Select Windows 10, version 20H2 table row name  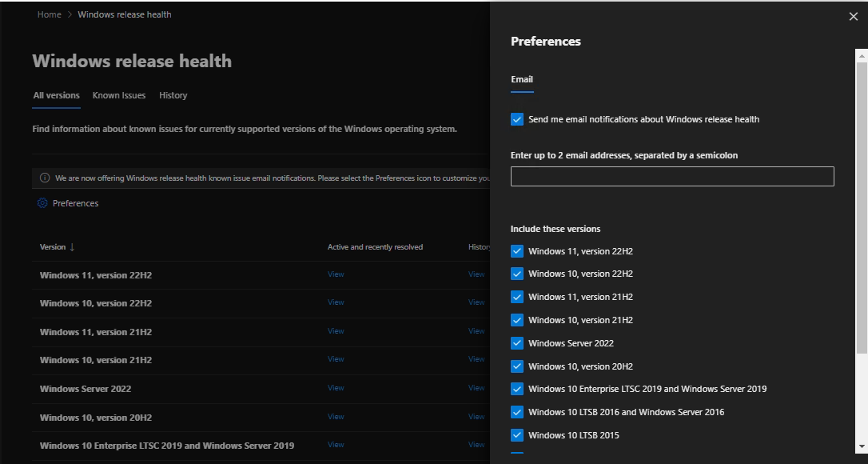96,418
